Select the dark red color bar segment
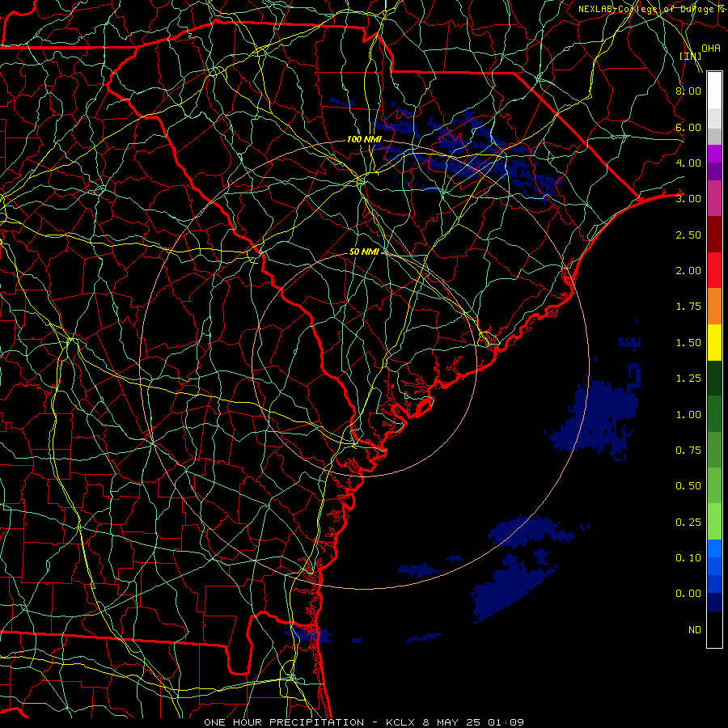Image resolution: width=728 pixels, height=728 pixels. [x=714, y=235]
